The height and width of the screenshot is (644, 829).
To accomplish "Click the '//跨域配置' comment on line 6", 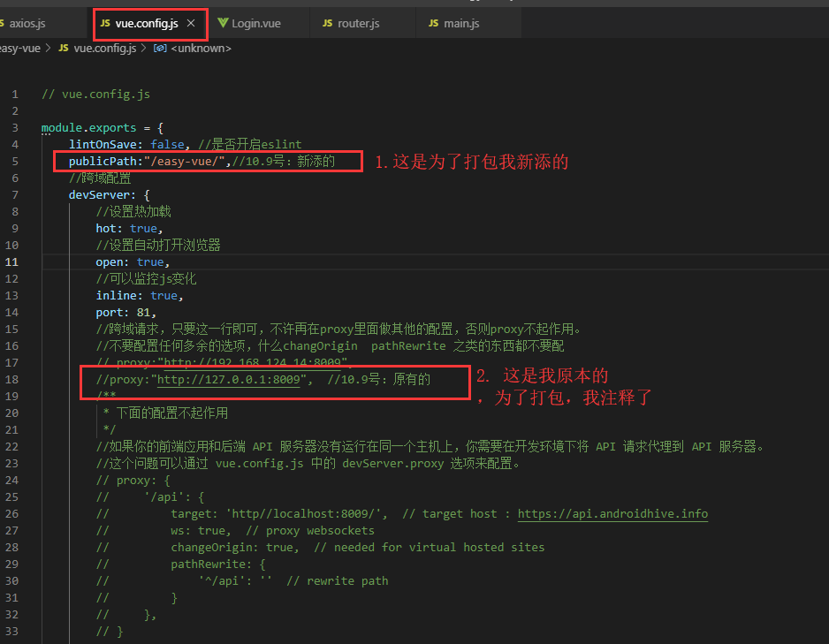I will point(100,178).
